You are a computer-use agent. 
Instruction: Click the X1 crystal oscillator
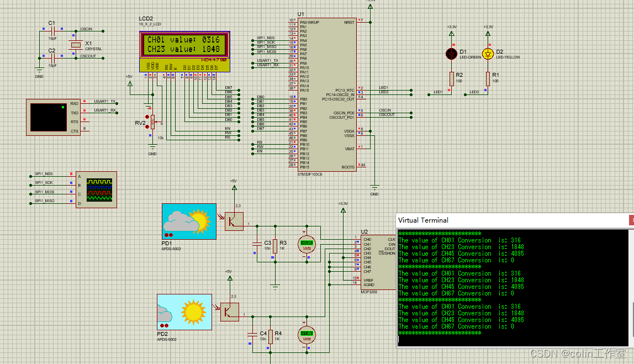(x=75, y=44)
